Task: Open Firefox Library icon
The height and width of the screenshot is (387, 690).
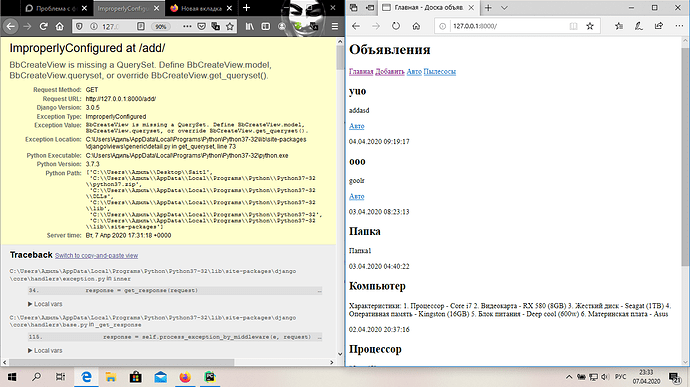Action: click(250, 26)
